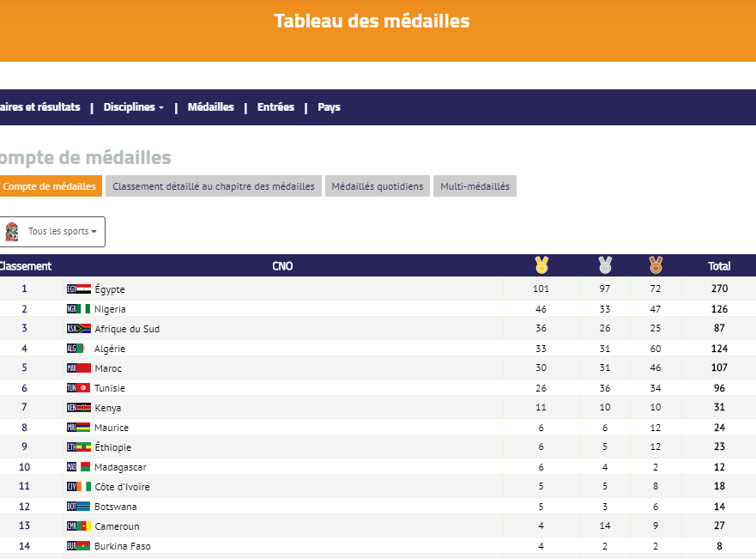Click the Total column header

point(719,266)
